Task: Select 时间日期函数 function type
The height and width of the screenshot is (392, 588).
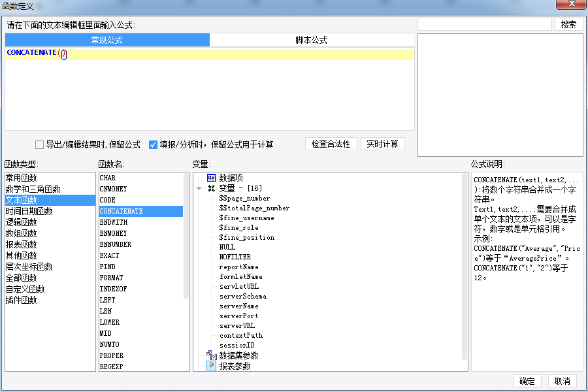Action: click(50, 211)
